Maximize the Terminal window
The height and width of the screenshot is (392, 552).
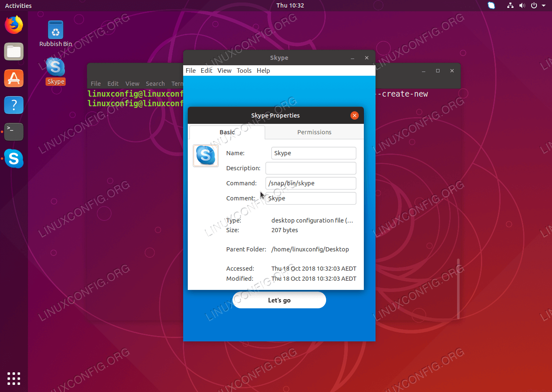point(438,71)
